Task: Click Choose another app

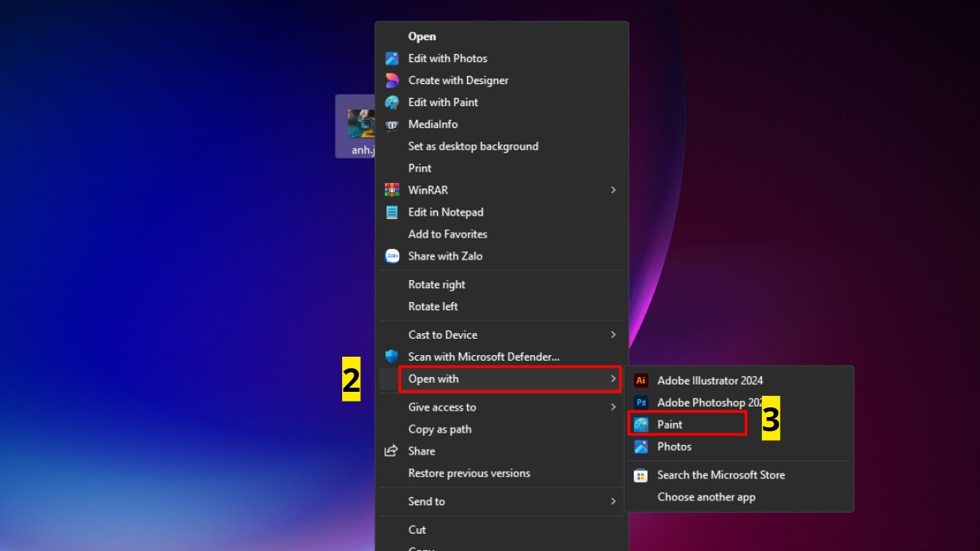Action: coord(706,496)
